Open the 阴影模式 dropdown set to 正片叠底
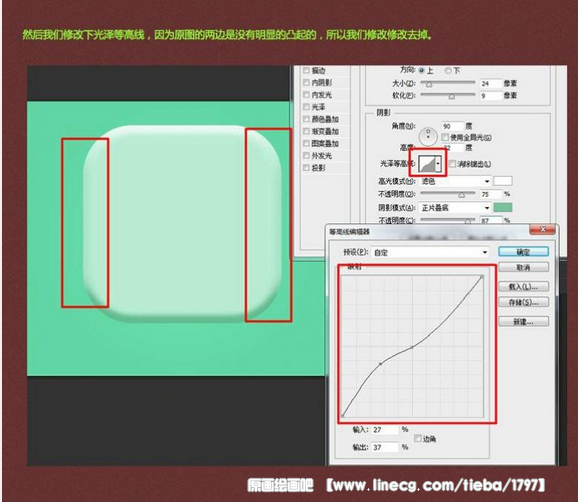The image size is (578, 502). click(455, 208)
